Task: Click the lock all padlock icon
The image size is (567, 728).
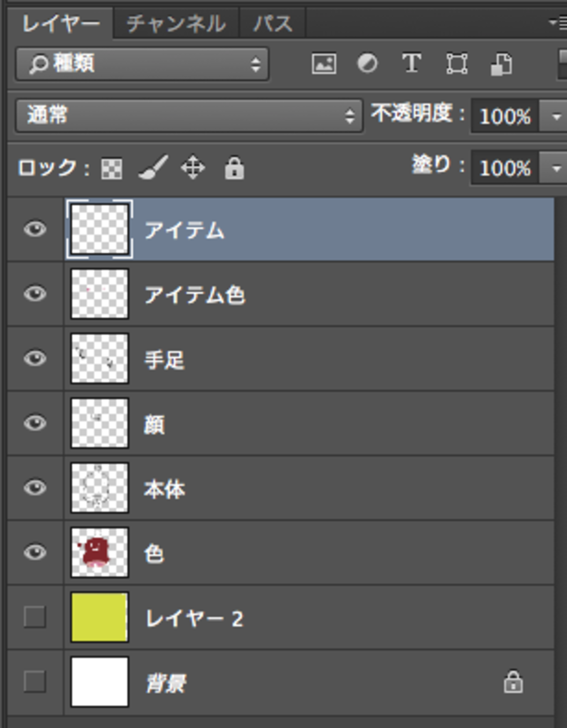Action: pyautogui.click(x=234, y=168)
